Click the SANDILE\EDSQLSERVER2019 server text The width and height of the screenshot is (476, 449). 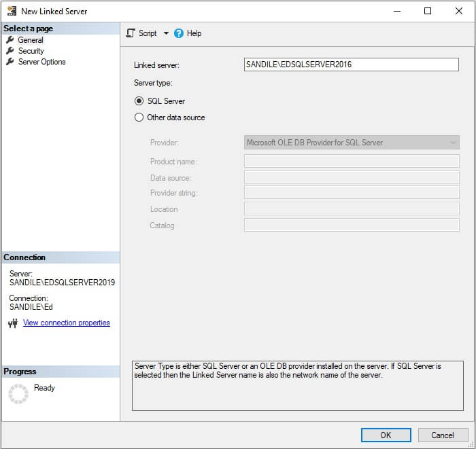coord(63,283)
